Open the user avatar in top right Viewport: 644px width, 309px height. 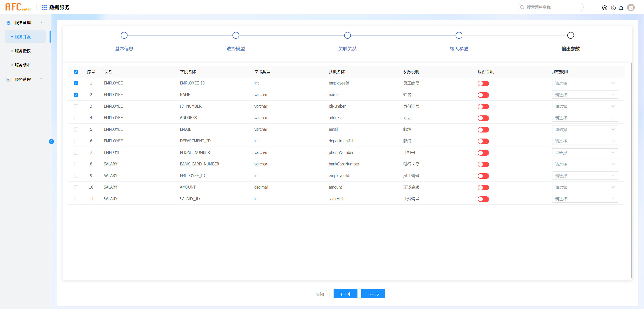pos(631,8)
